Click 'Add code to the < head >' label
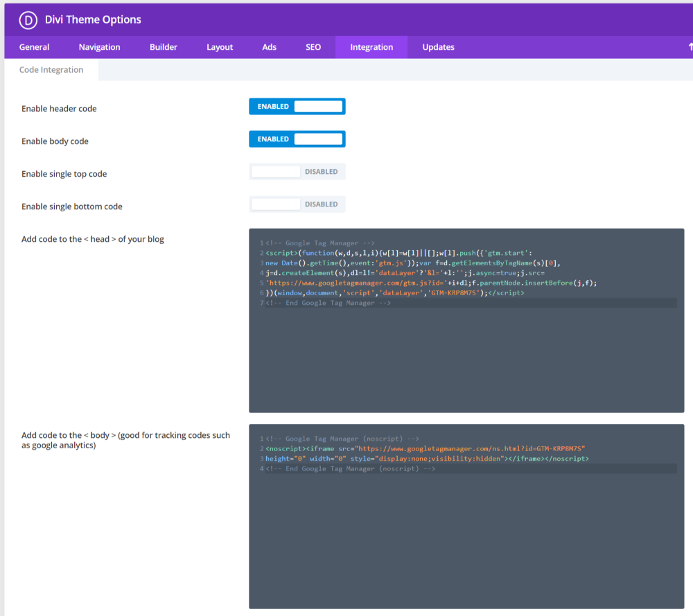 click(93, 240)
